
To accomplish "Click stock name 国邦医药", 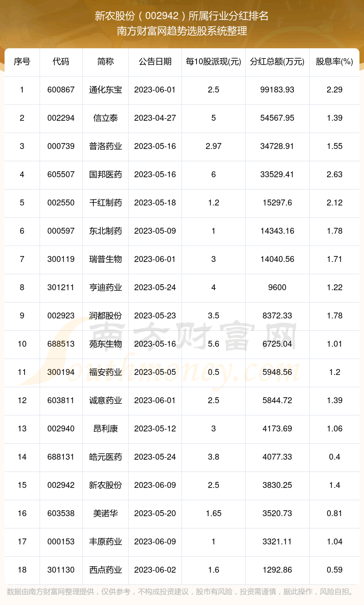I will tap(106, 174).
